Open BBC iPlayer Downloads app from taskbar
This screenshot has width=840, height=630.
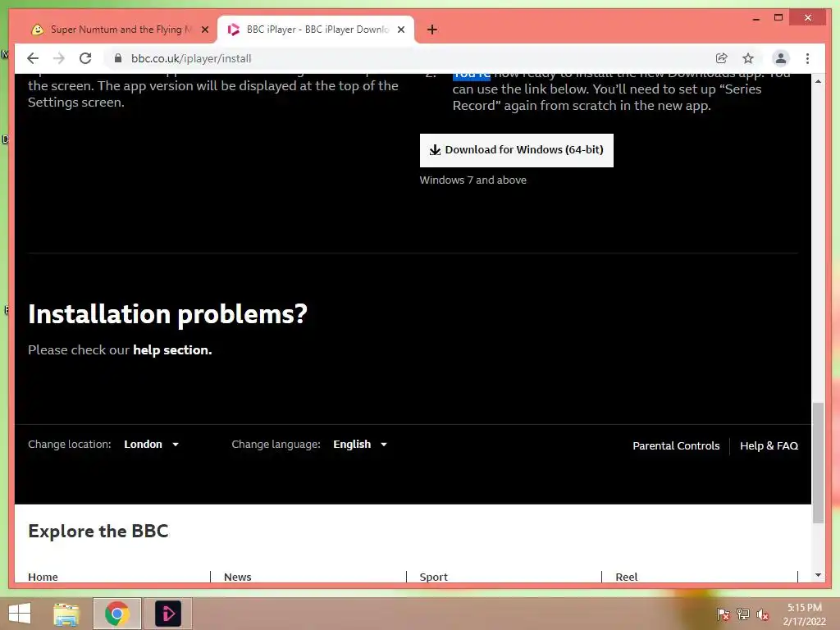coord(167,614)
